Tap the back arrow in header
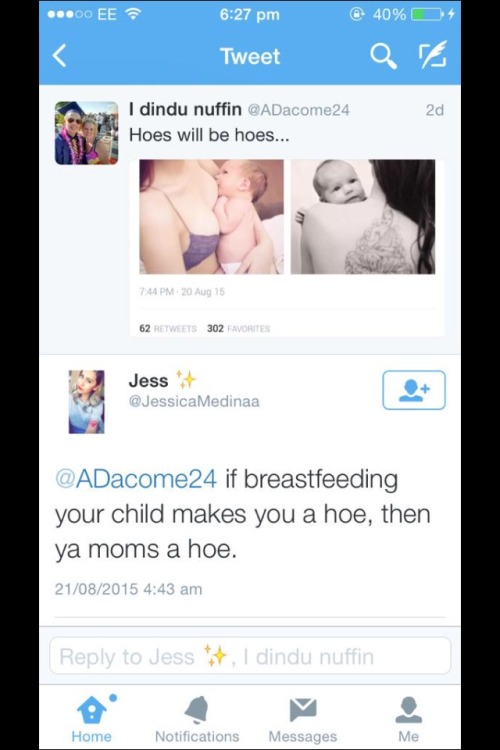Image resolution: width=500 pixels, height=750 pixels. click(59, 56)
